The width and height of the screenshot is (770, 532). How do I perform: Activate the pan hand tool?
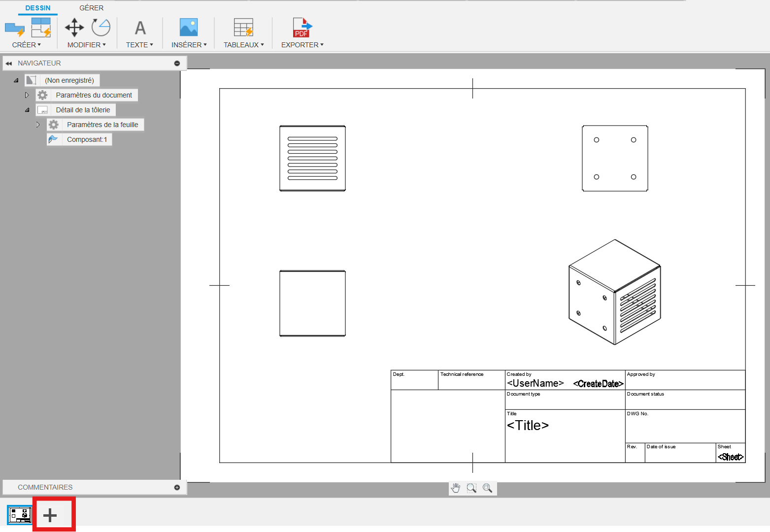[456, 488]
